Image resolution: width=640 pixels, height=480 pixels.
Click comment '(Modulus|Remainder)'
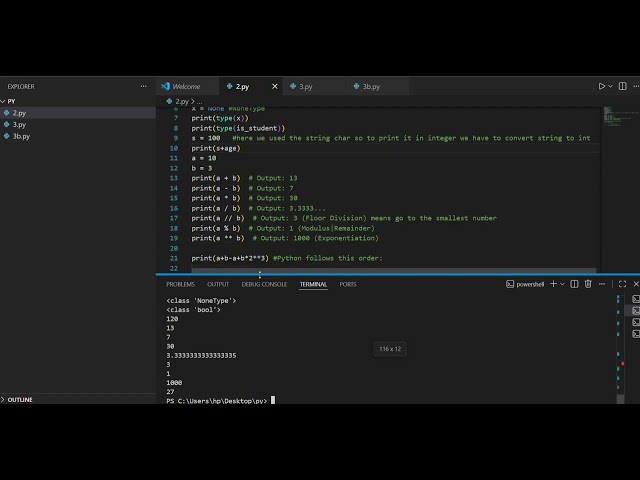336,228
